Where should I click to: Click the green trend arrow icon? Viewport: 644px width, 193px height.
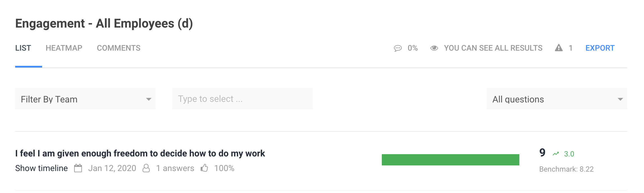click(x=556, y=154)
